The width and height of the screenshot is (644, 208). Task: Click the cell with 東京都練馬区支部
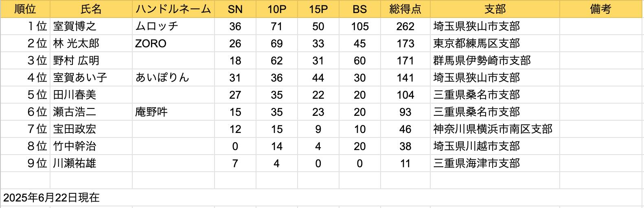point(495,44)
